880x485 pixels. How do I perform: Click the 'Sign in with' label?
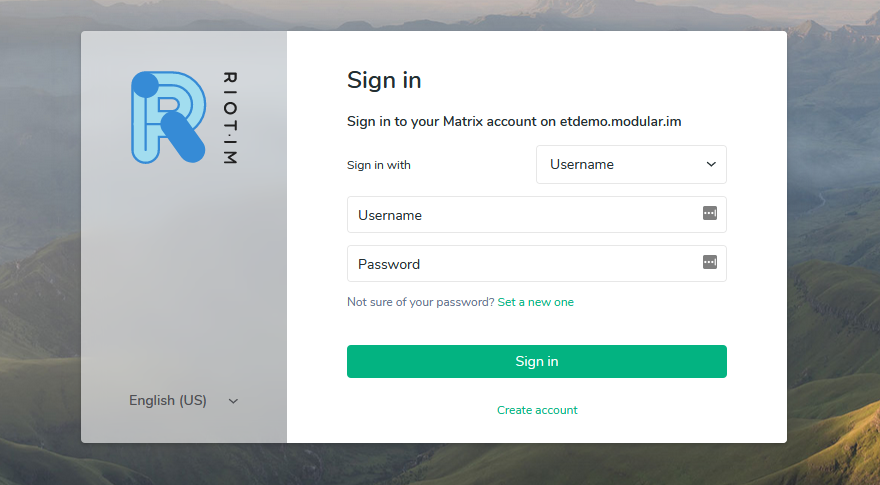click(x=379, y=165)
